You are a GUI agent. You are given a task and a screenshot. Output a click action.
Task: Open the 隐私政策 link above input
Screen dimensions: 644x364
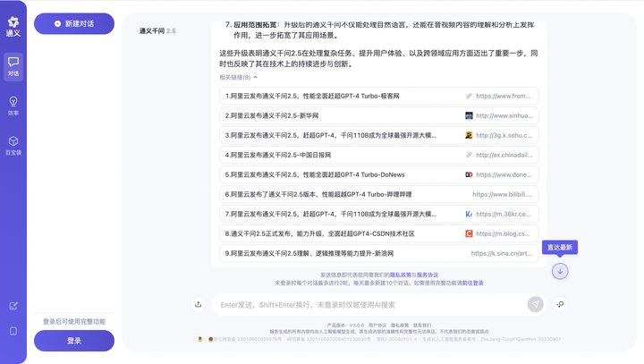(401, 275)
